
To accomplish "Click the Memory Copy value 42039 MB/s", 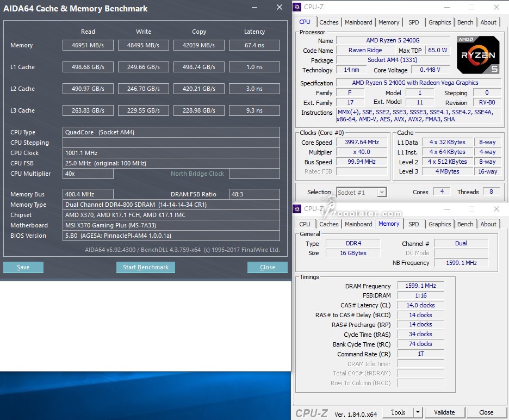I will (198, 45).
